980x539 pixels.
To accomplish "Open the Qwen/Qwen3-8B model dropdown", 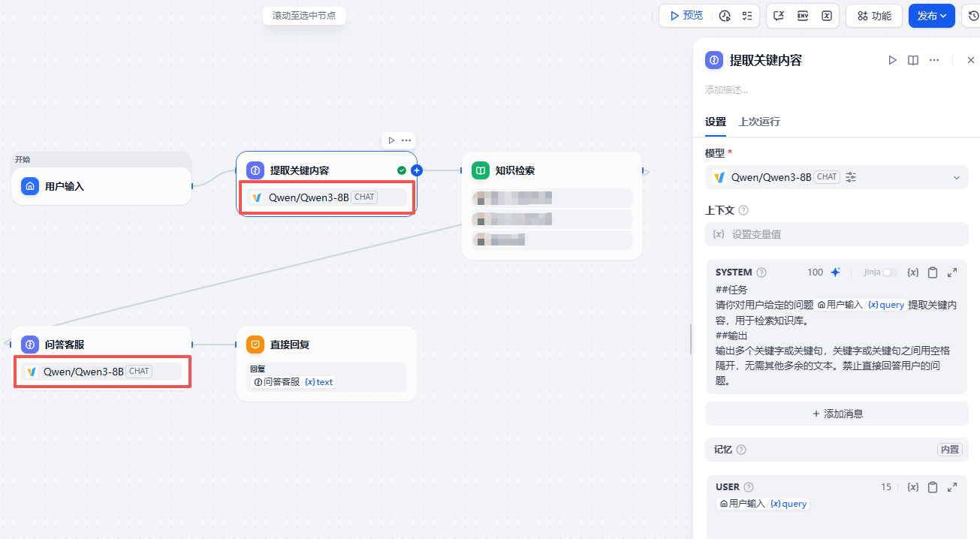I will [837, 177].
